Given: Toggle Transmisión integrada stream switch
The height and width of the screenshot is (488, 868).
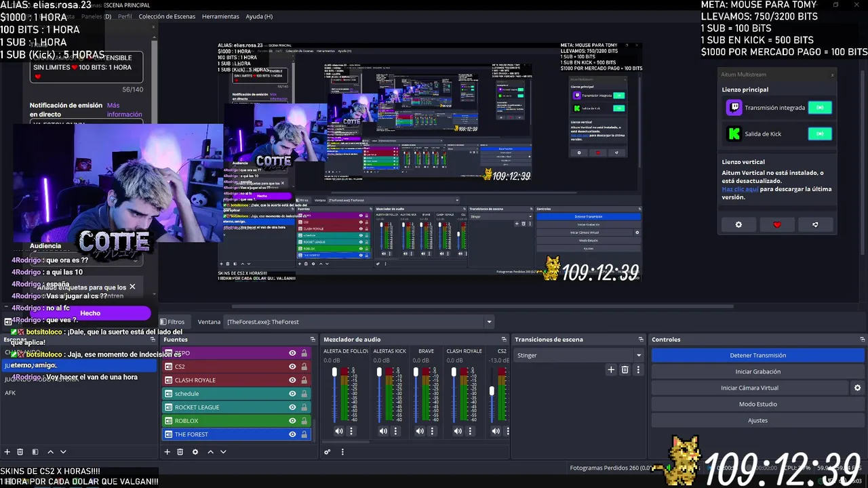Looking at the screenshot, I should (x=820, y=108).
